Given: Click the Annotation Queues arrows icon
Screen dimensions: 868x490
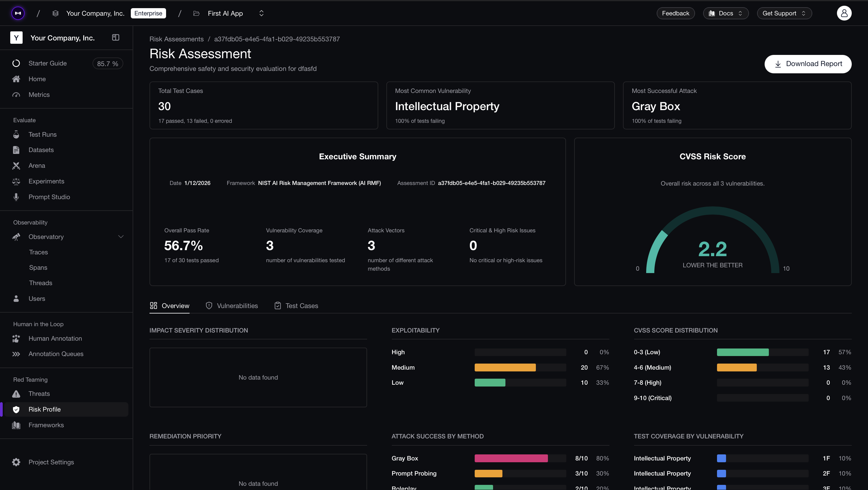Looking at the screenshot, I should (16, 354).
